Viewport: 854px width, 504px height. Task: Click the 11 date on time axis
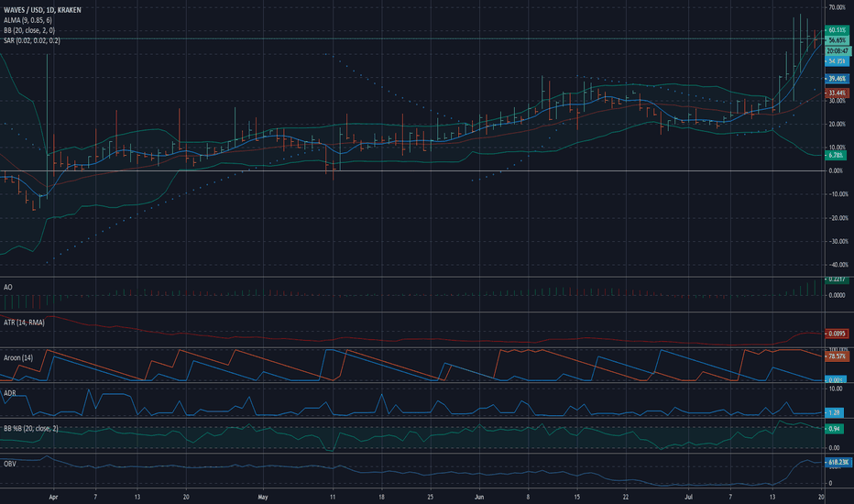click(333, 497)
